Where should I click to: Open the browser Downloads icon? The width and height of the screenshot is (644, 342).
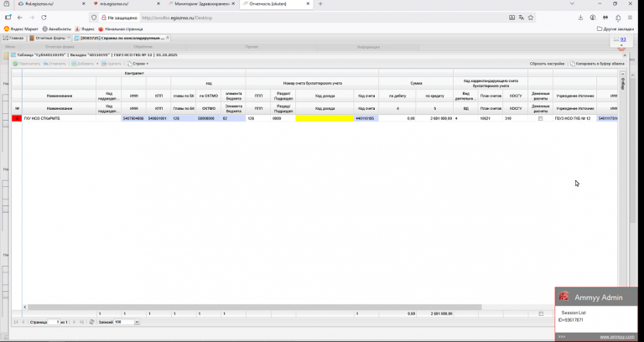[580, 18]
